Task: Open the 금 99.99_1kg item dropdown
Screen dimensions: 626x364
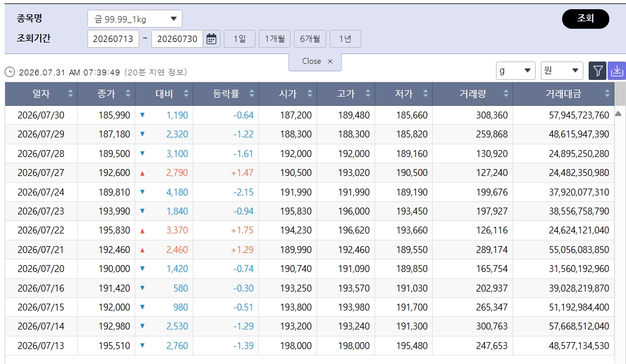Action: (135, 19)
